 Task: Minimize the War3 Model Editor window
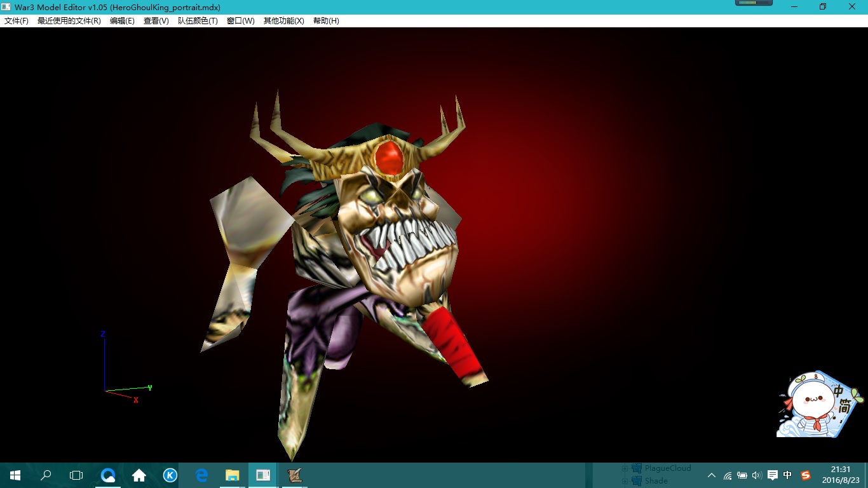coord(794,6)
